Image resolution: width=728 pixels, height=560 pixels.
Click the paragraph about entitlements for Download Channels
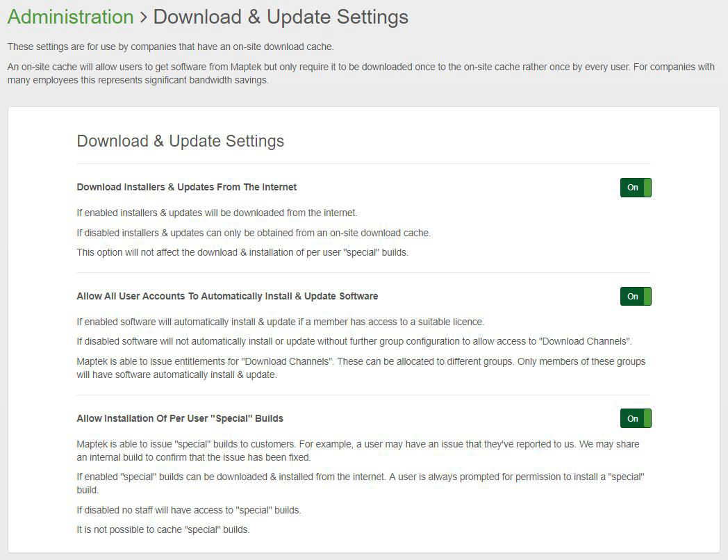point(361,368)
